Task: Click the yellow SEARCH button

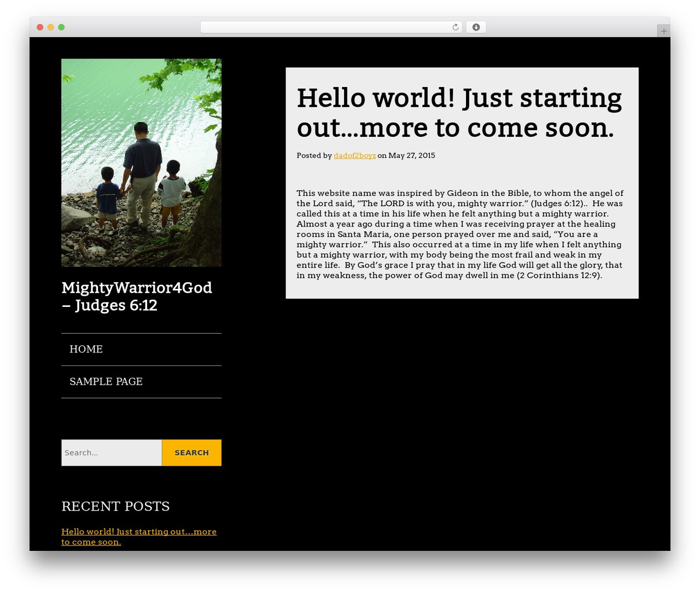Action: [191, 453]
